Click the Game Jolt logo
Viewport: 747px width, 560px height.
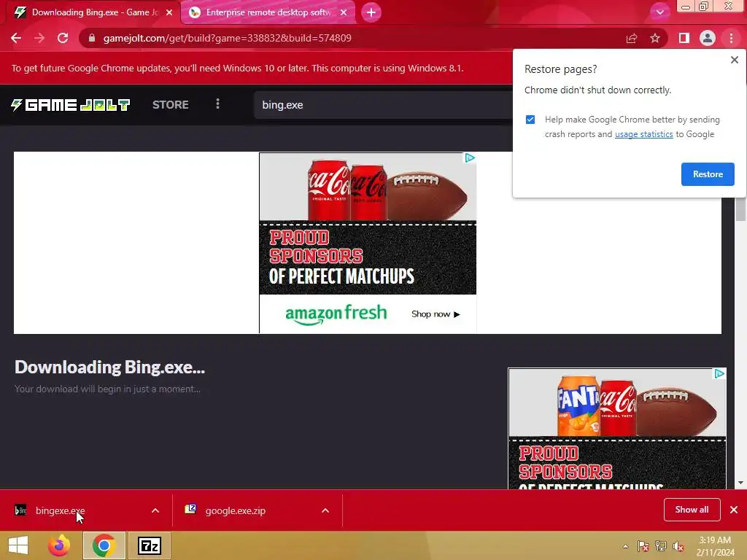click(71, 105)
